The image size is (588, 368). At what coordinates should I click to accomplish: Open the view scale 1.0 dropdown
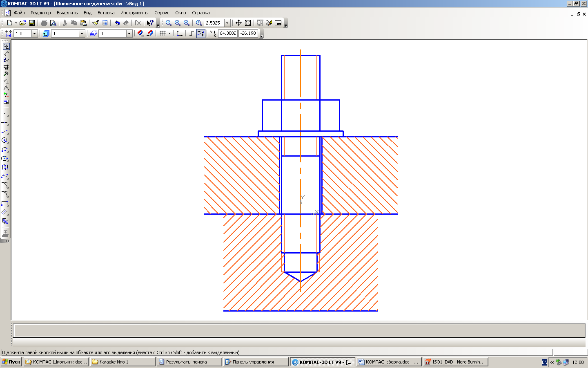(34, 34)
